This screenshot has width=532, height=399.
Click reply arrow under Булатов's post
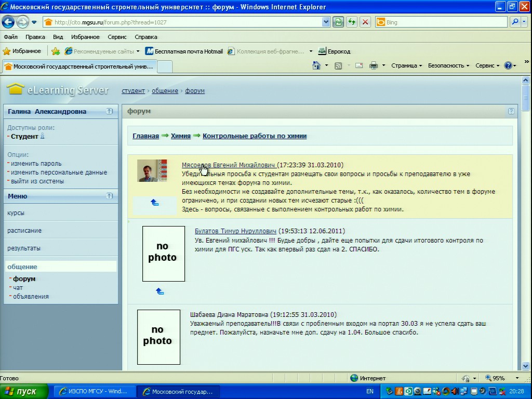(x=160, y=291)
